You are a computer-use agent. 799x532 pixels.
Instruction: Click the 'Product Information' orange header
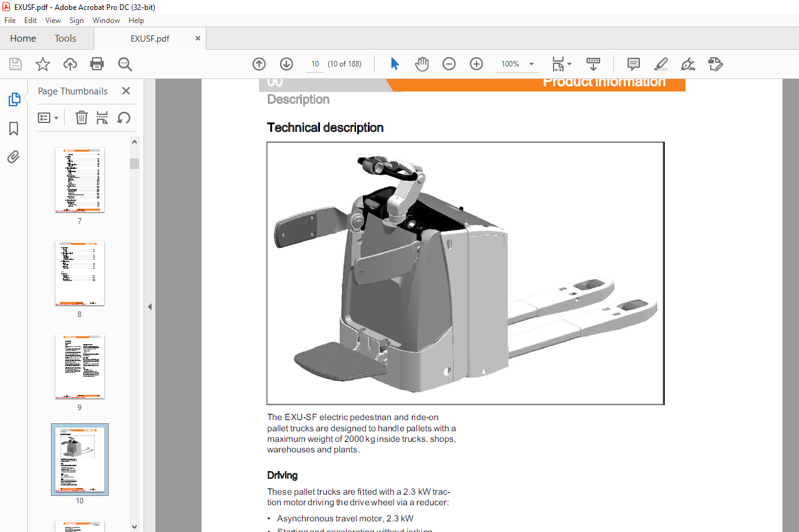604,82
